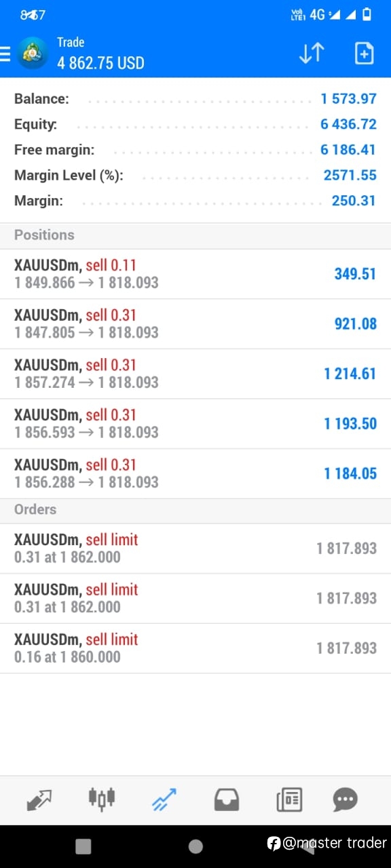Select position with profit 1 184.05

click(195, 473)
